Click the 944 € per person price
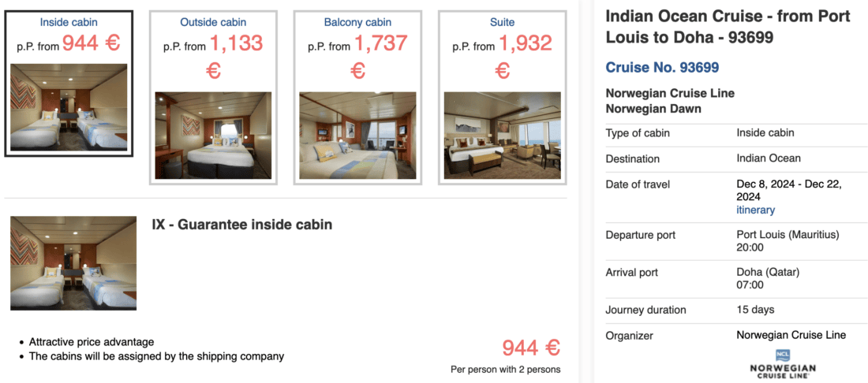 coord(530,348)
